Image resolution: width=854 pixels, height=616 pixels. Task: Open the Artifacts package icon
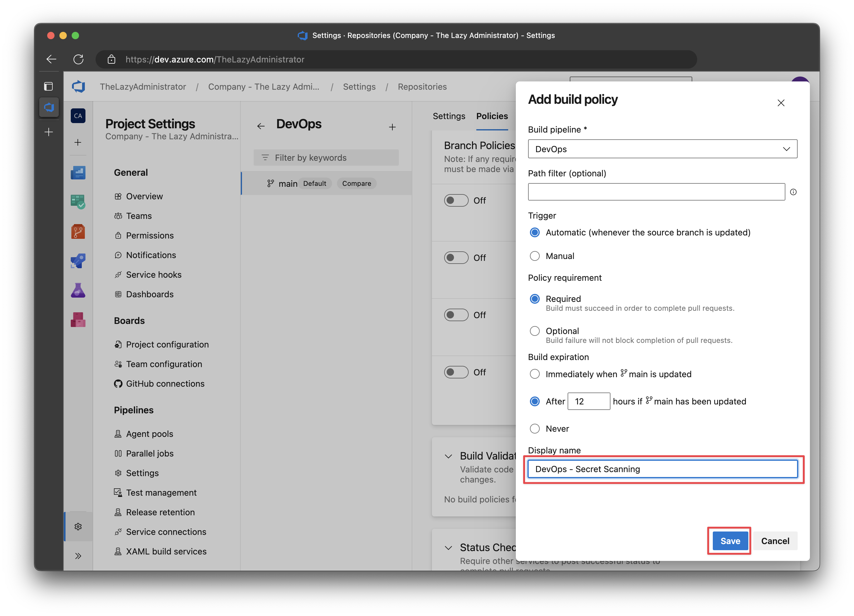(x=78, y=320)
